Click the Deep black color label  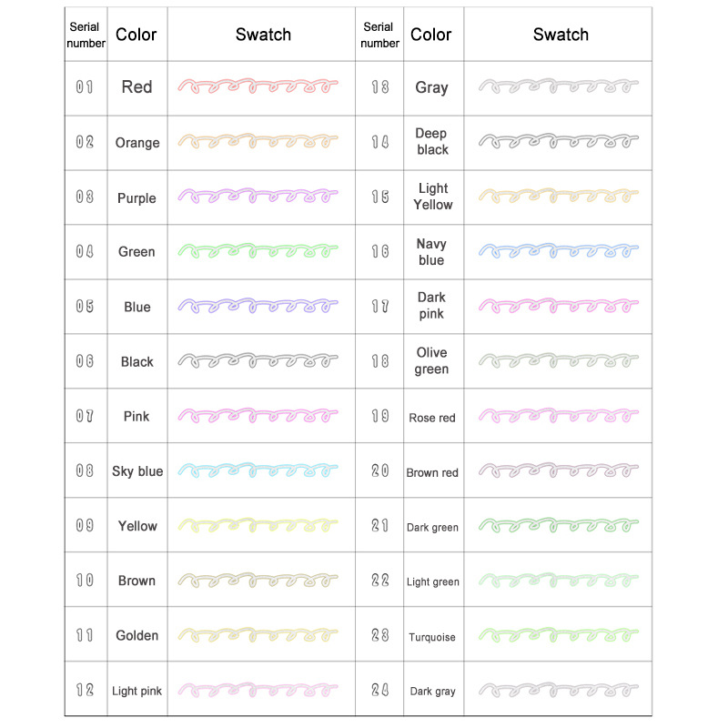432,142
